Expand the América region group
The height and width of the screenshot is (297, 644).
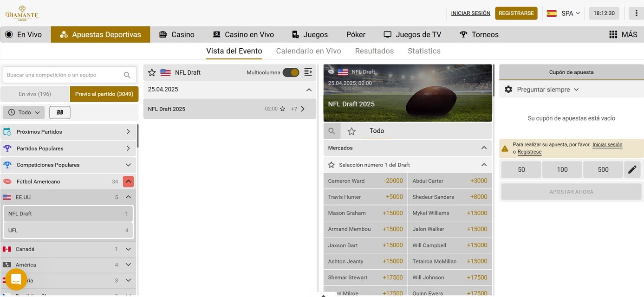(x=128, y=265)
